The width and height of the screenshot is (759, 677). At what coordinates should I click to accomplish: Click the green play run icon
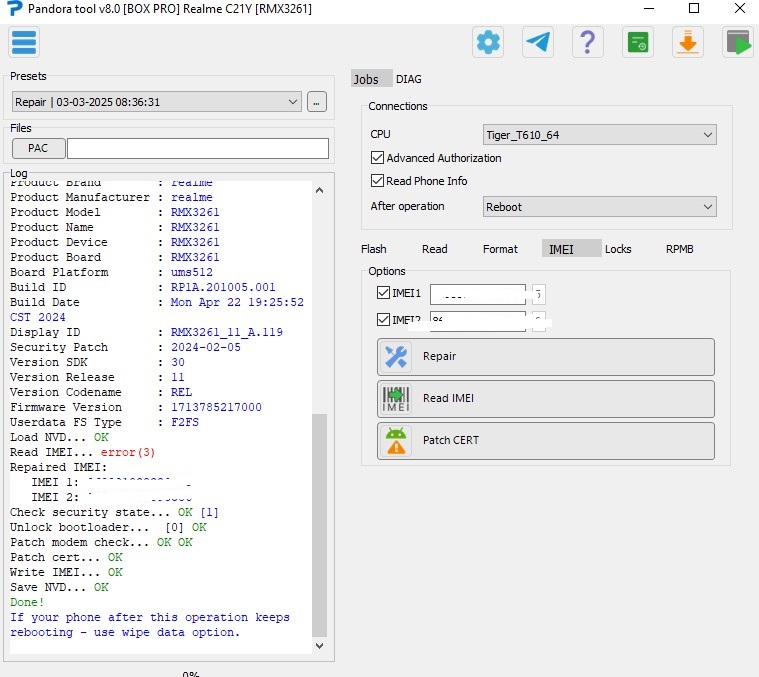(738, 43)
